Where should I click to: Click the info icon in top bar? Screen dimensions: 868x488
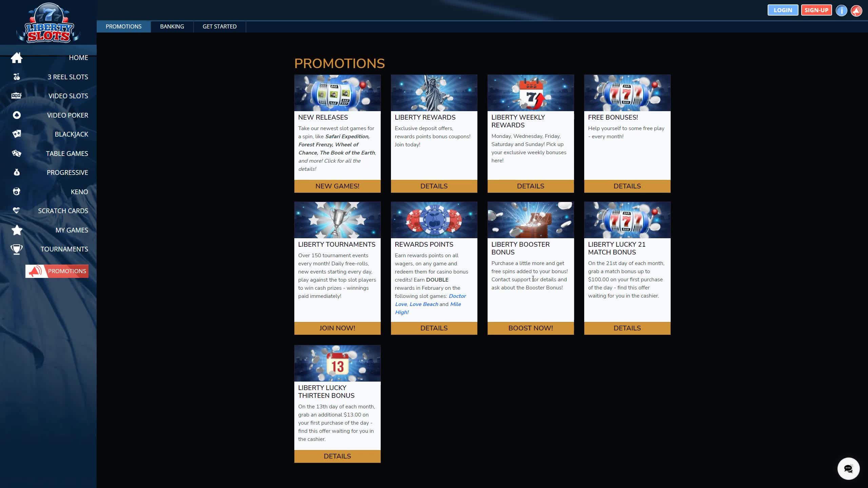pos(841,11)
